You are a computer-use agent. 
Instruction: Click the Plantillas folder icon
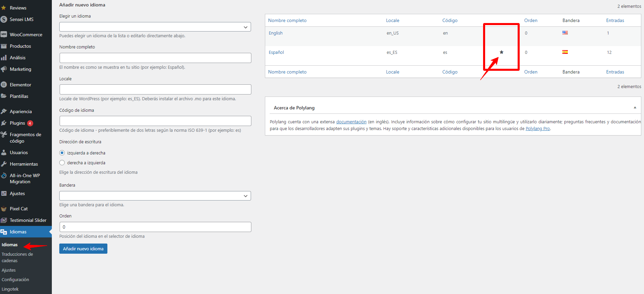(4, 96)
